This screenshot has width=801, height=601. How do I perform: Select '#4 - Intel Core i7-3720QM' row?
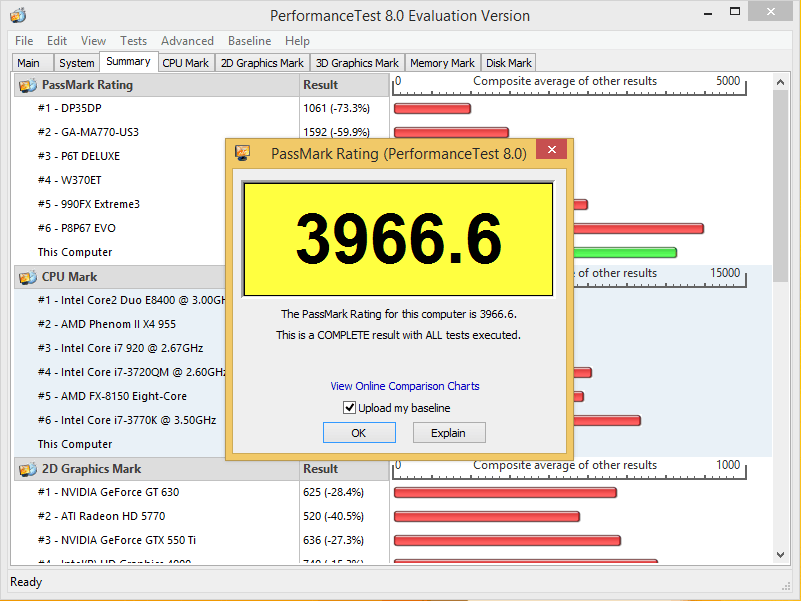131,373
